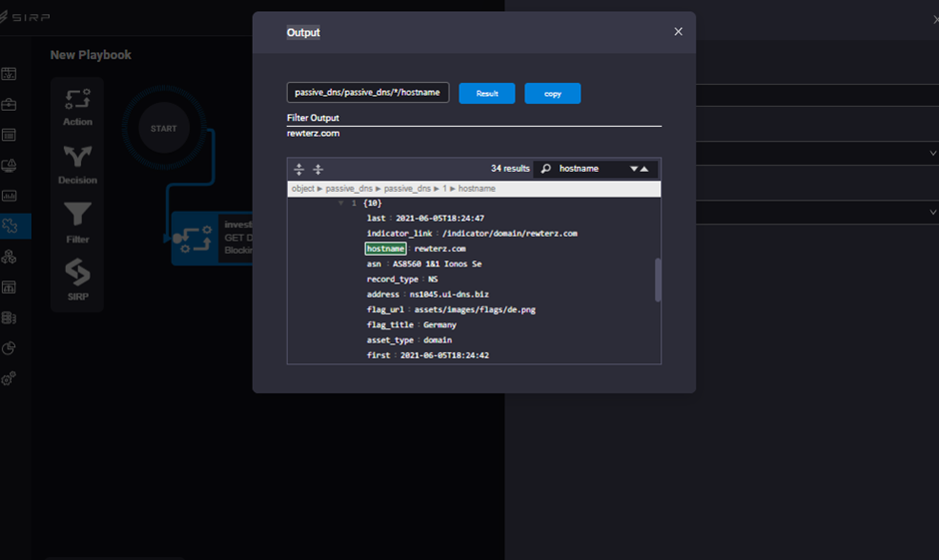939x560 pixels.
Task: Go to next search result arrow
Action: click(633, 169)
